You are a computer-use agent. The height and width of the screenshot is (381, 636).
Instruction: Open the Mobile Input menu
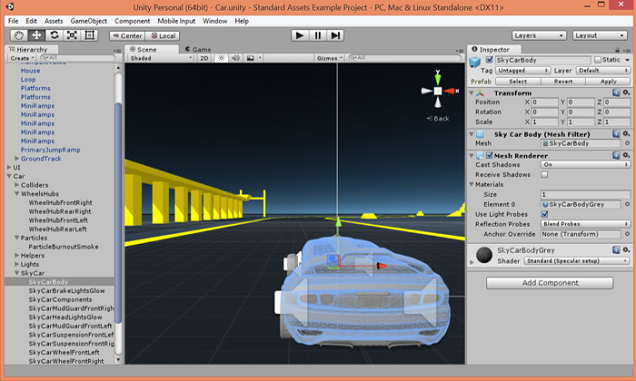coord(176,21)
